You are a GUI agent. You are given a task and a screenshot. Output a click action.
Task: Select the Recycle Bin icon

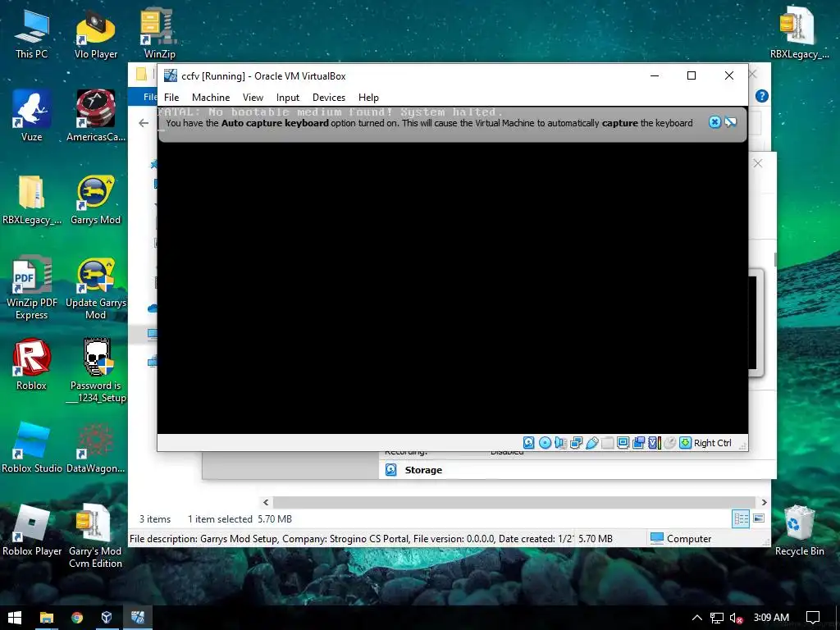799,531
